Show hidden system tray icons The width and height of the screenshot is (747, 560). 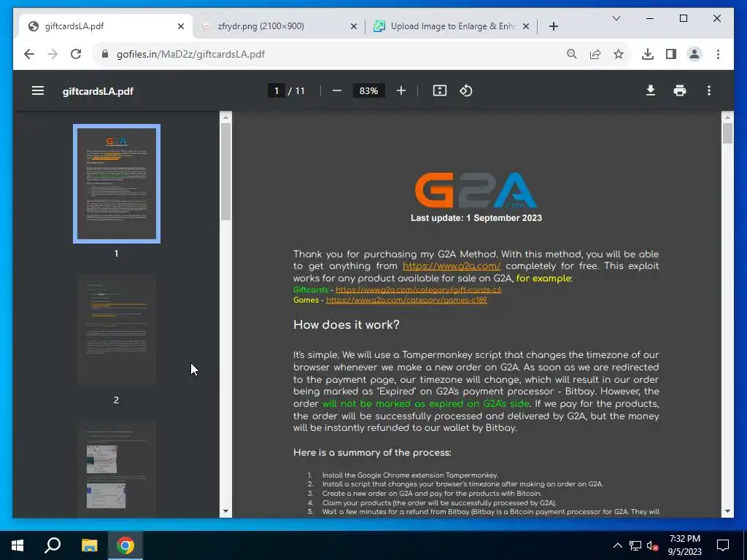(617, 545)
